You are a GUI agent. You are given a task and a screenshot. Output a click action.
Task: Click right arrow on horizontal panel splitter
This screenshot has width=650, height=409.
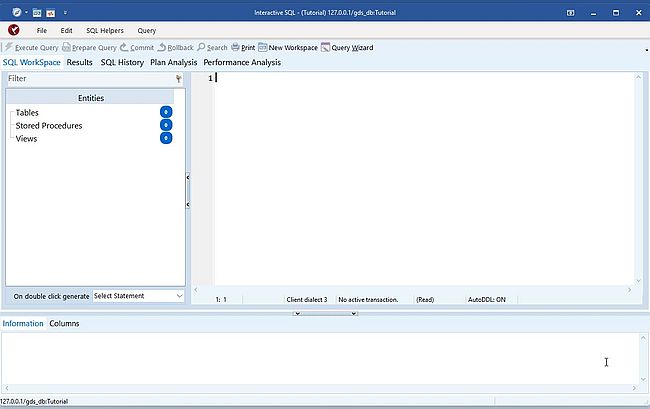(354, 314)
